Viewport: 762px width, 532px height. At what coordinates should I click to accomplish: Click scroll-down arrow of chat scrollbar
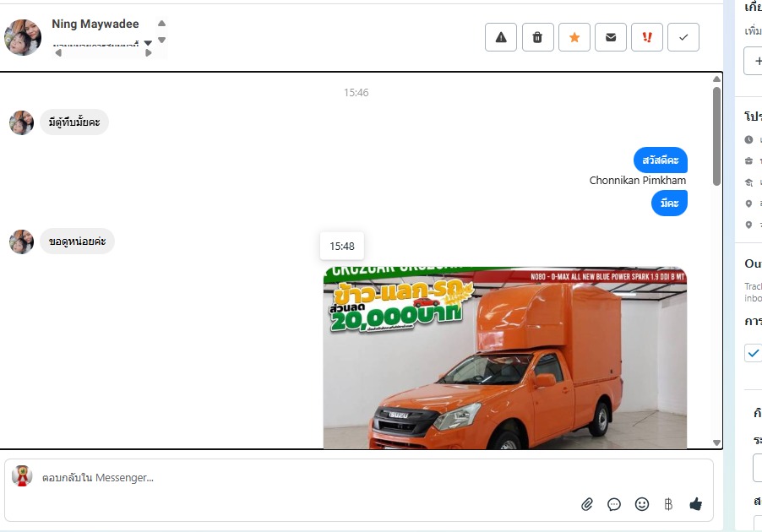click(x=717, y=442)
